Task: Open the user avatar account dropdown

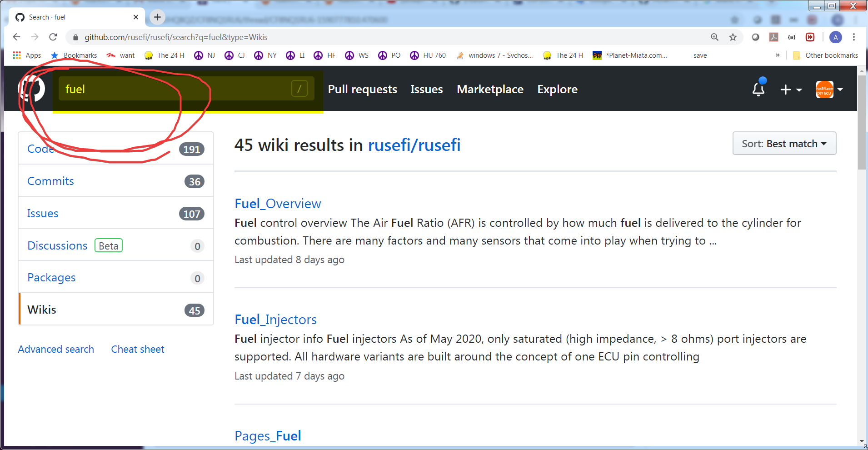Action: 829,90
